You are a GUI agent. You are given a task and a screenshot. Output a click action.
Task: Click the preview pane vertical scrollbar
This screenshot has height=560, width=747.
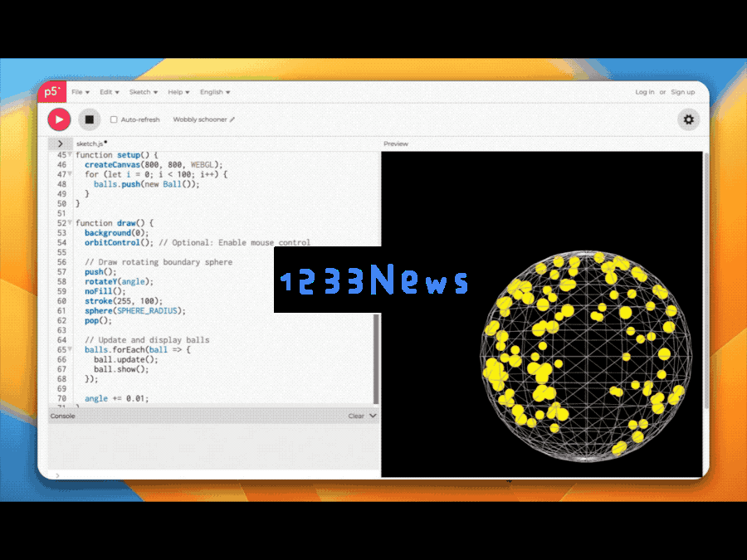coord(706,281)
